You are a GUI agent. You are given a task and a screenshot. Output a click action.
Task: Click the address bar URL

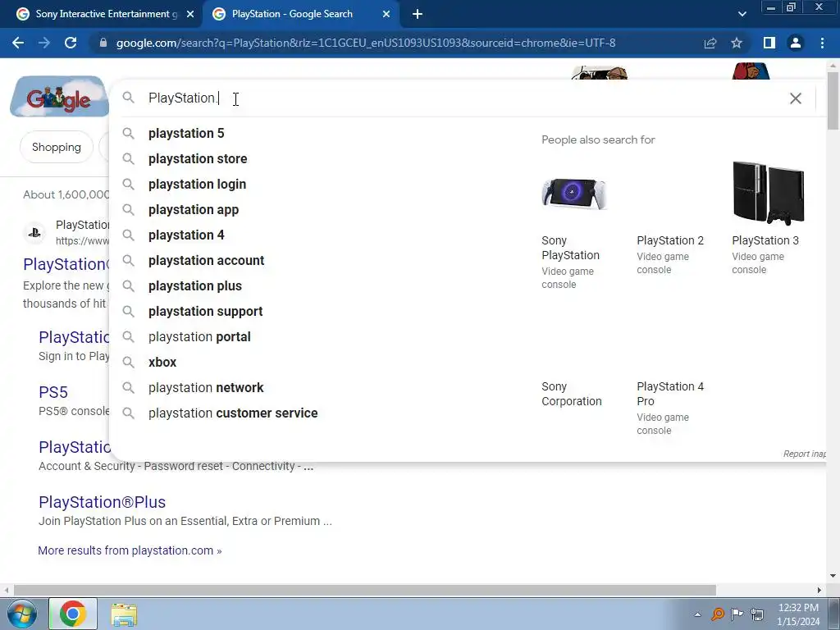coord(365,43)
